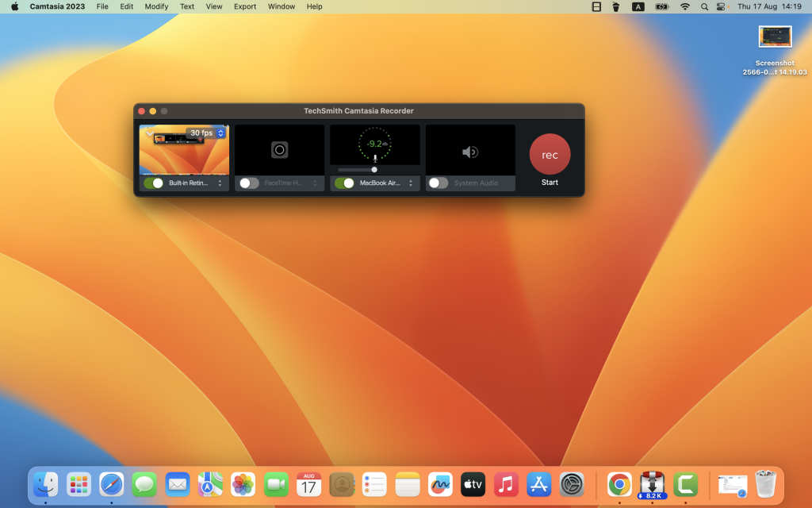Open System Settings from the Dock
This screenshot has width=812, height=508.
pos(572,485)
